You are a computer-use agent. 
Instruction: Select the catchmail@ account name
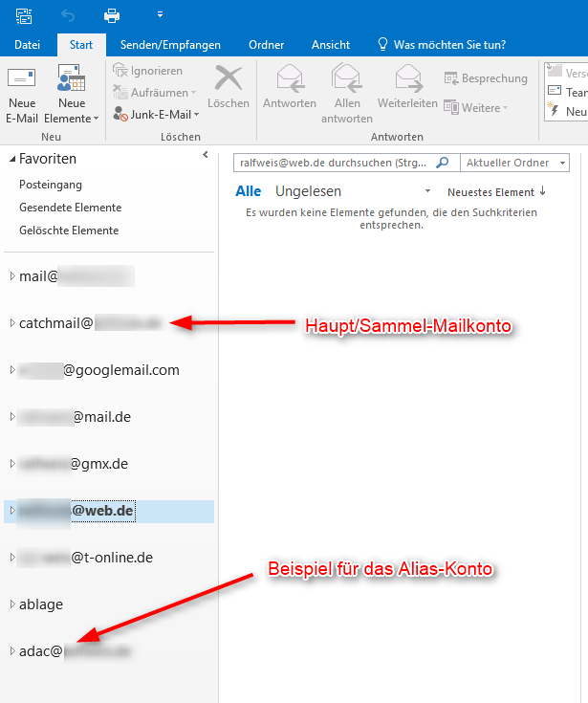90,323
